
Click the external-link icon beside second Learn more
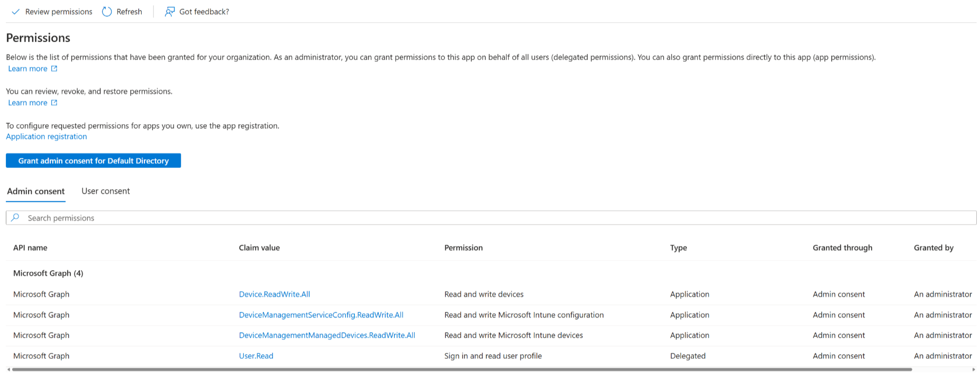coord(54,103)
